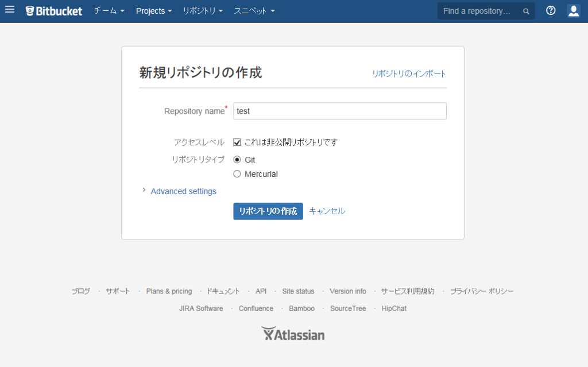Focus the Find a repository search box

click(x=486, y=11)
